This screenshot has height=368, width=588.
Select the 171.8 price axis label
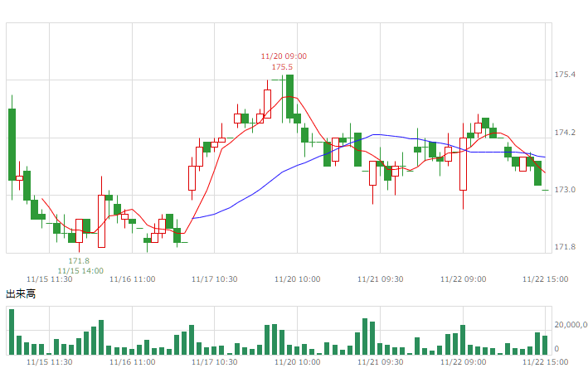565,247
